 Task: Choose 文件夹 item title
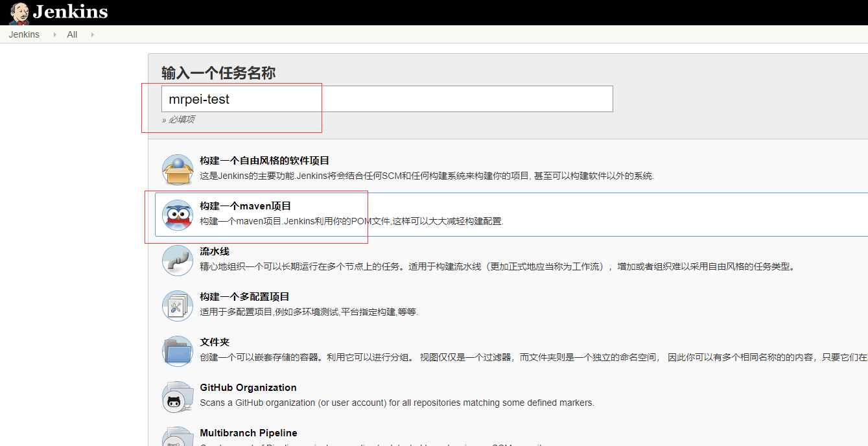coord(215,342)
